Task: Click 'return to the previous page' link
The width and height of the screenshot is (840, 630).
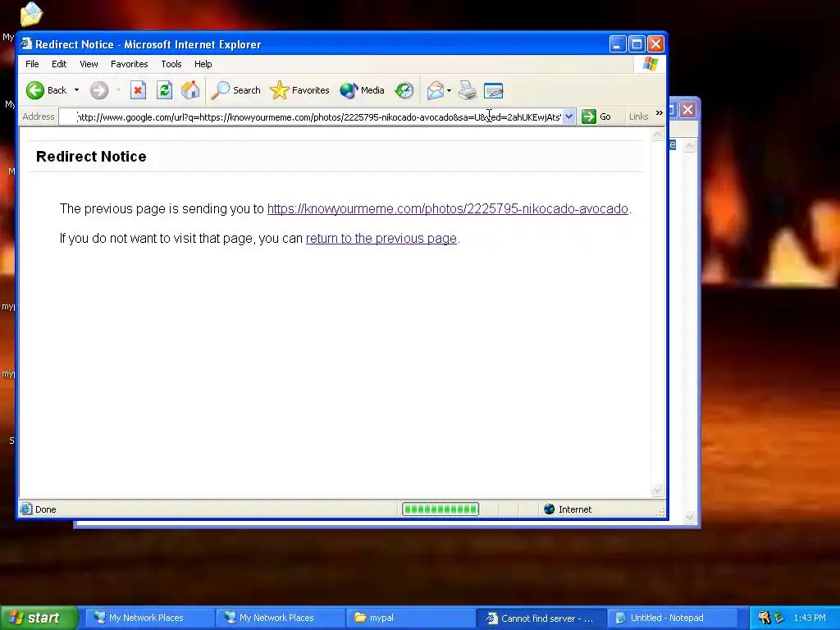Action: [x=381, y=238]
